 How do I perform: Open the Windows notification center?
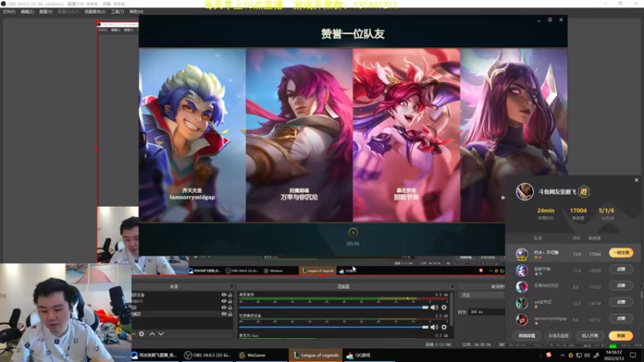coord(633,356)
